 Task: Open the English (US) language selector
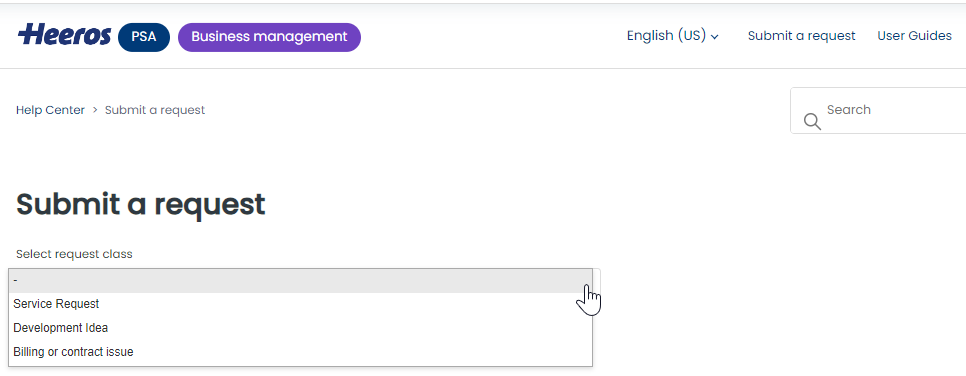672,36
